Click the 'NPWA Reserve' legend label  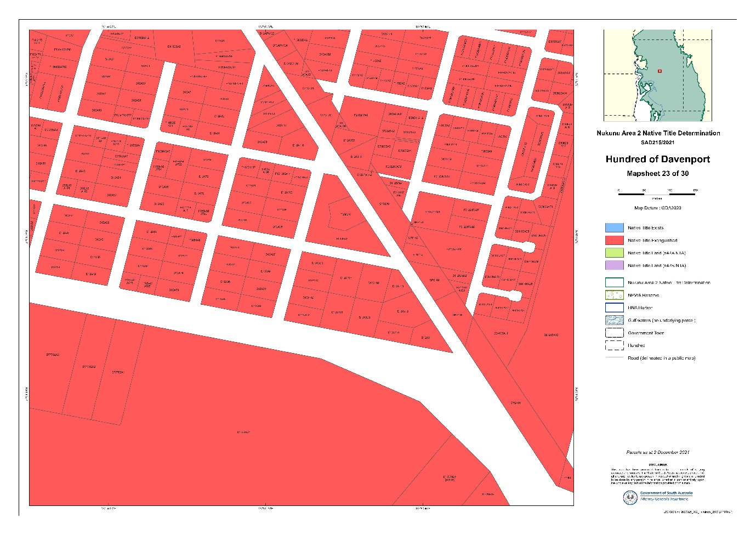pos(643,295)
